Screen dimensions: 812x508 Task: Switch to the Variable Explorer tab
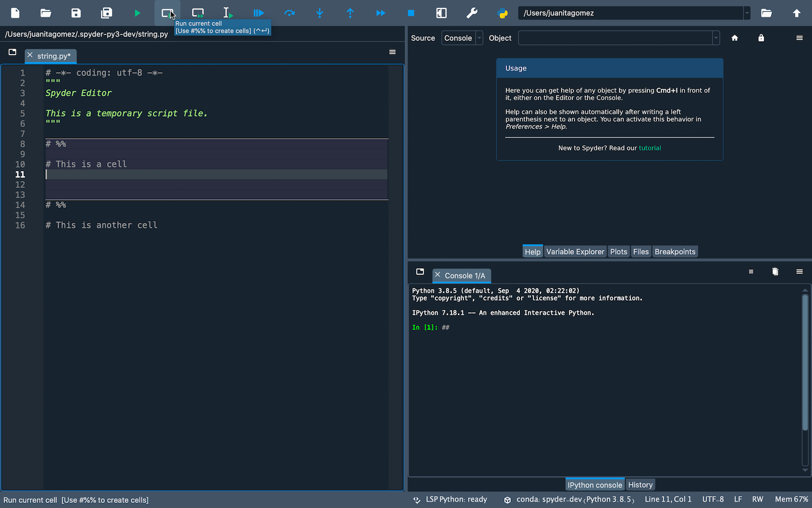[x=575, y=252]
